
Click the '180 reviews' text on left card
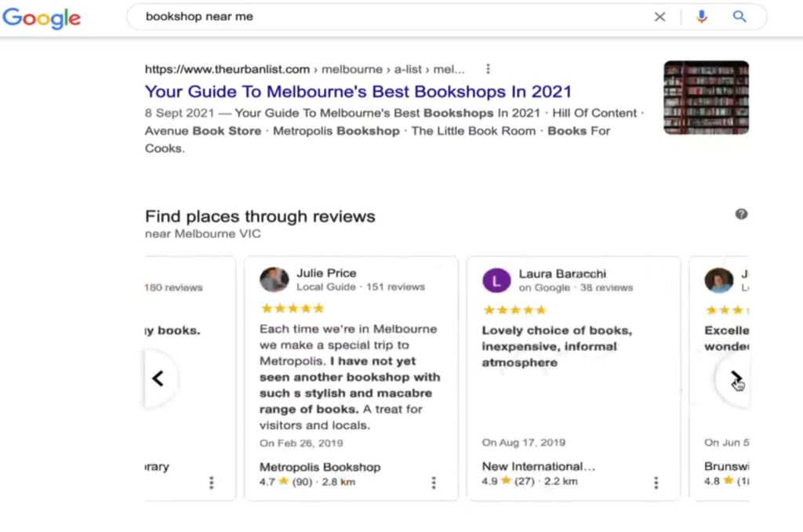(x=173, y=288)
